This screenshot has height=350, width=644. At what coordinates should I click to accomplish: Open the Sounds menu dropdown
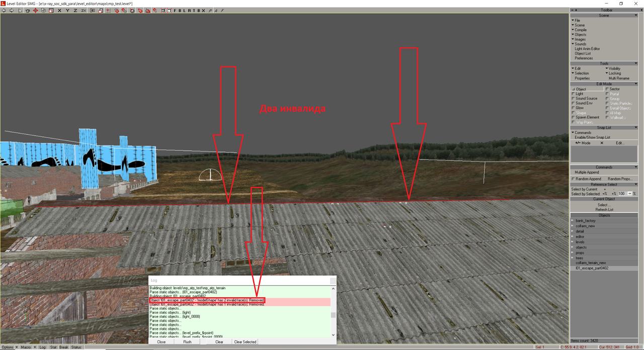point(579,44)
